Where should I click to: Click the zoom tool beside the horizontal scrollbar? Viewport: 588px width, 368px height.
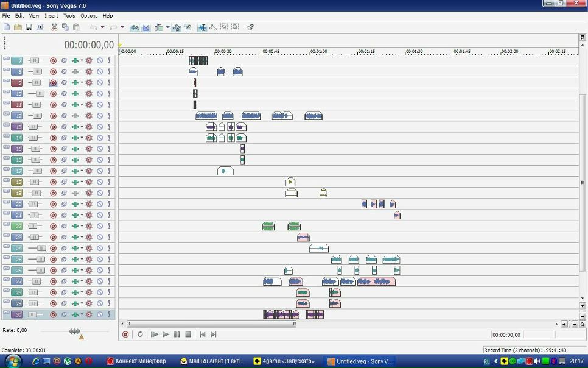point(583,324)
